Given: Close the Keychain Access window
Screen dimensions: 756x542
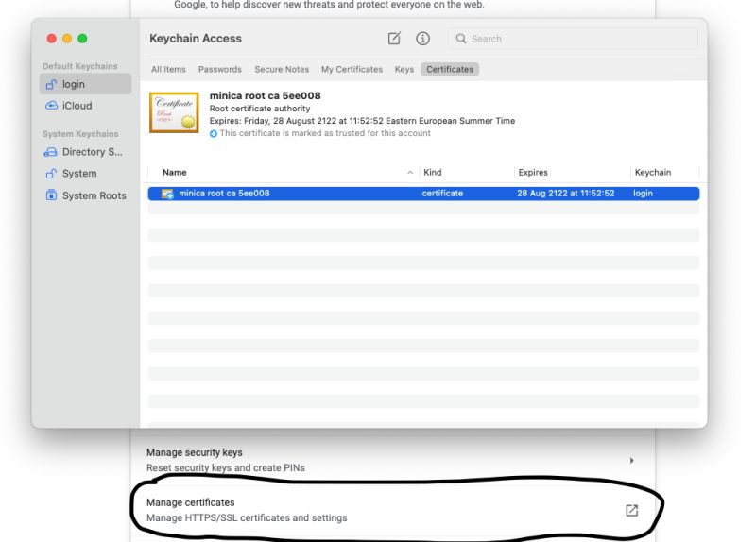Looking at the screenshot, I should [52, 39].
